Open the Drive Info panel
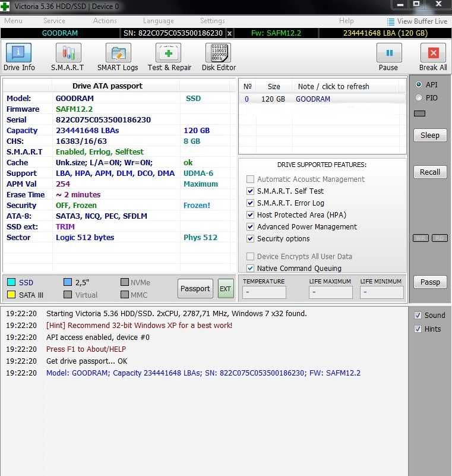The height and width of the screenshot is (476, 452). (x=19, y=53)
